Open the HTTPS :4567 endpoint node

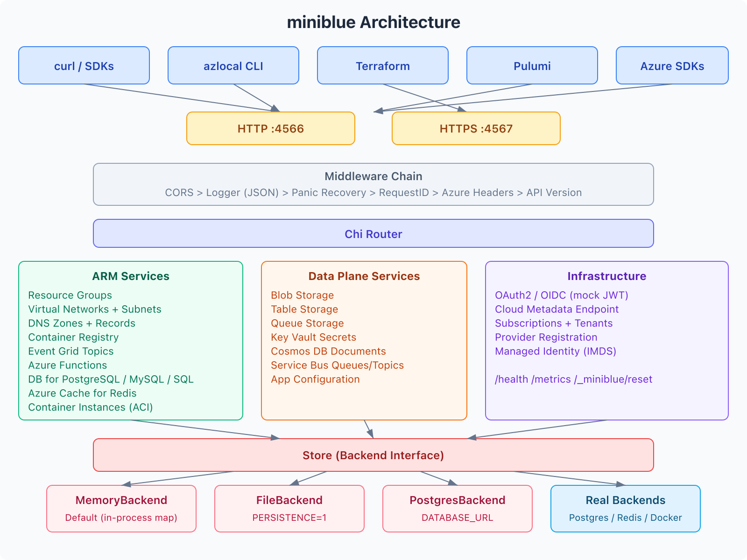(476, 128)
